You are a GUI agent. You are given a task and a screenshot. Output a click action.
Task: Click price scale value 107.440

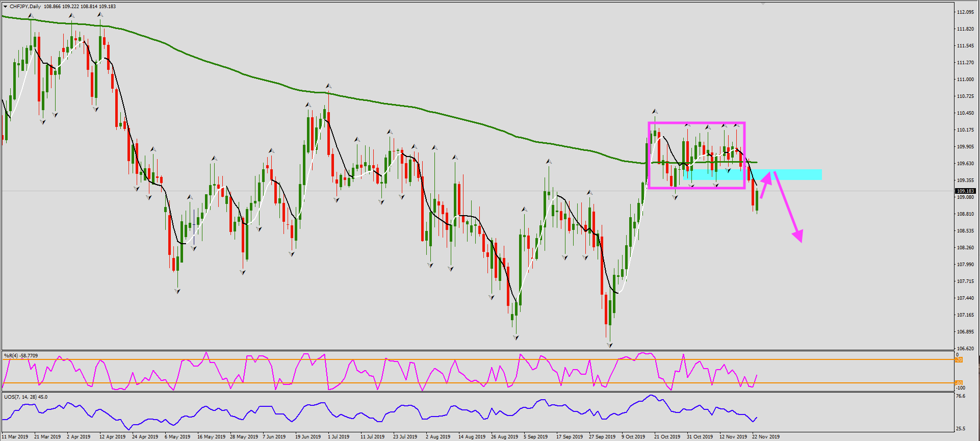point(966,298)
